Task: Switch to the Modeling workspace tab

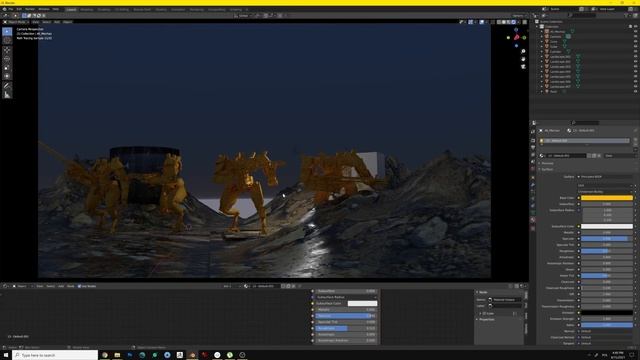Action: pos(87,9)
